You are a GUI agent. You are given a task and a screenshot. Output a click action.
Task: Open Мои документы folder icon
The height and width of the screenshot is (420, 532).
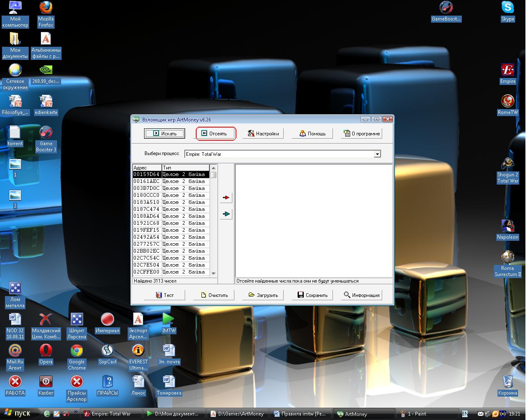(15, 46)
